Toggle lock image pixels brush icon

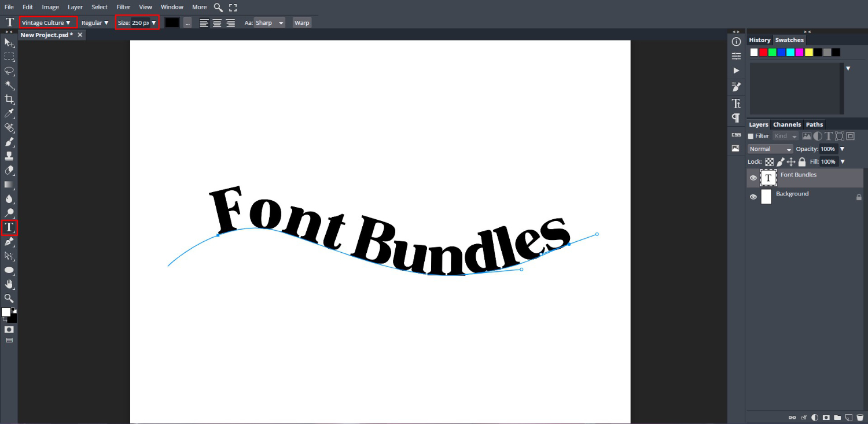click(780, 162)
